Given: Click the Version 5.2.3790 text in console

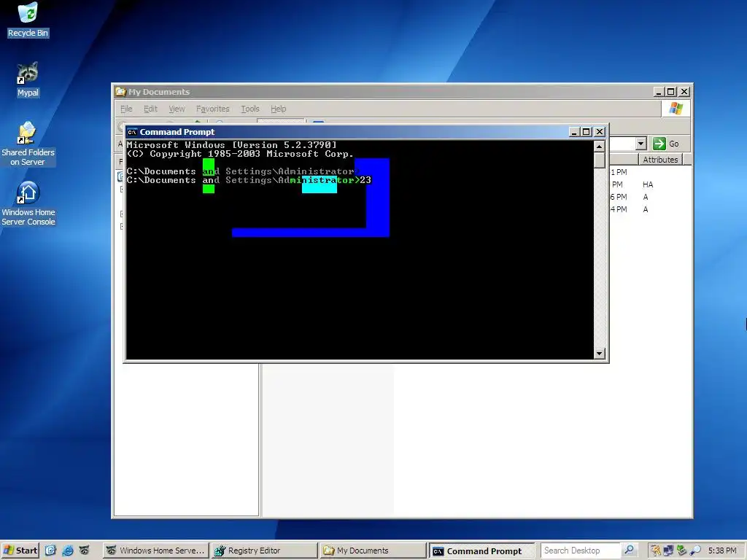Looking at the screenshot, I should click(x=284, y=145).
